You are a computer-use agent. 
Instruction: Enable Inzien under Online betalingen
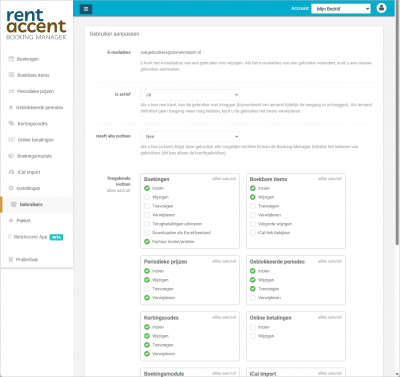253,327
